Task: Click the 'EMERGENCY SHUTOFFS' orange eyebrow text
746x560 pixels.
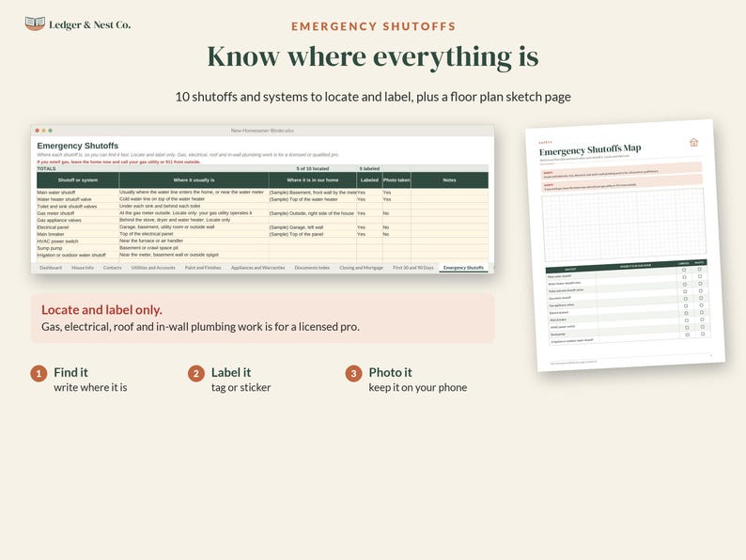Action: click(x=374, y=26)
